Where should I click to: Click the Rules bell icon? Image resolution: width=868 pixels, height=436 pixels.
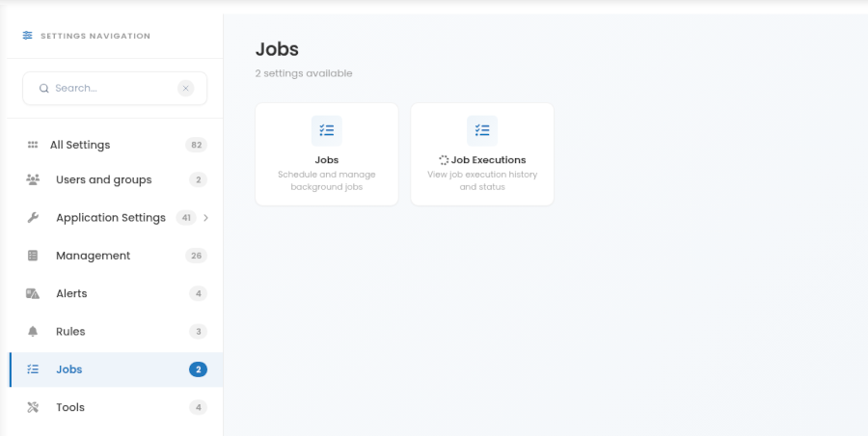click(33, 331)
